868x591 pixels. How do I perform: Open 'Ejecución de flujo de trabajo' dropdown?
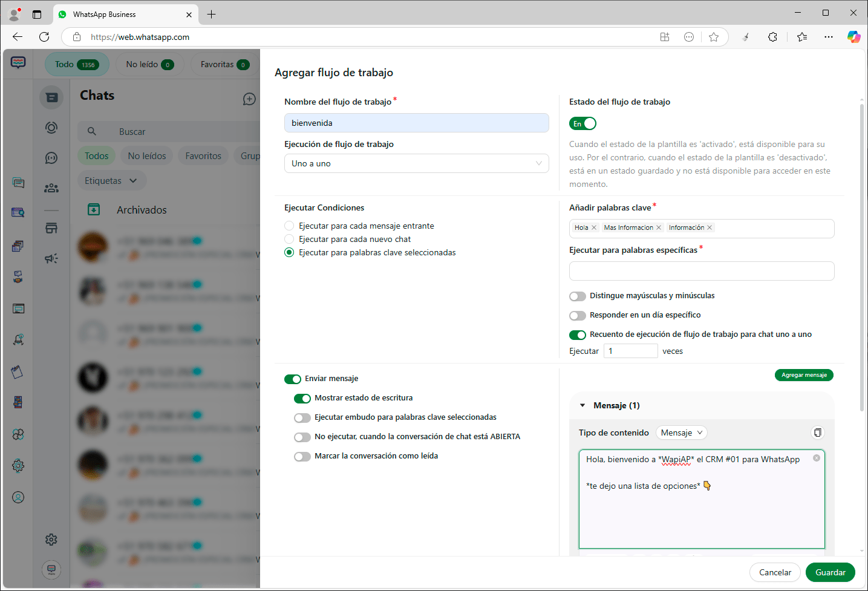(x=416, y=163)
